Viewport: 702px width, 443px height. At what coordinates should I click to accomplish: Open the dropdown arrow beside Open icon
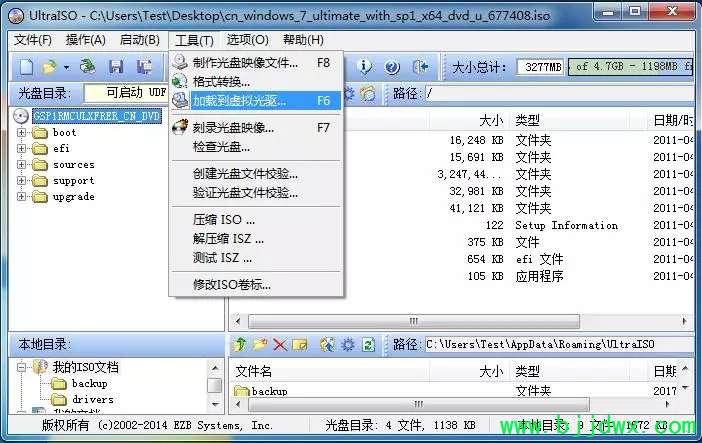point(66,68)
